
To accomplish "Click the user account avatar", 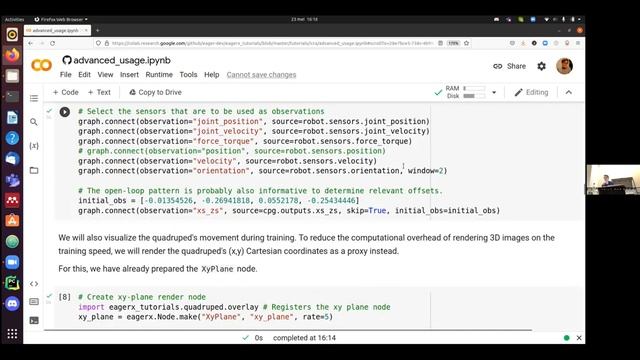I will 564,66.
